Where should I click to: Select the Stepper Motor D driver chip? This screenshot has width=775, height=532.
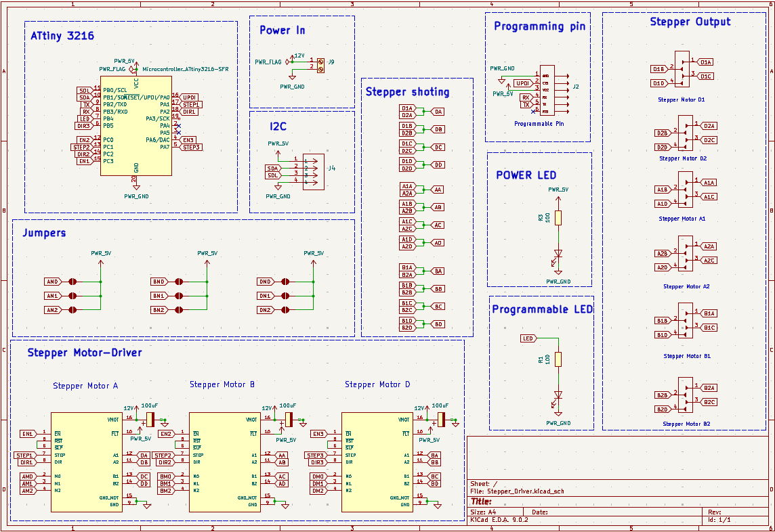point(377,462)
